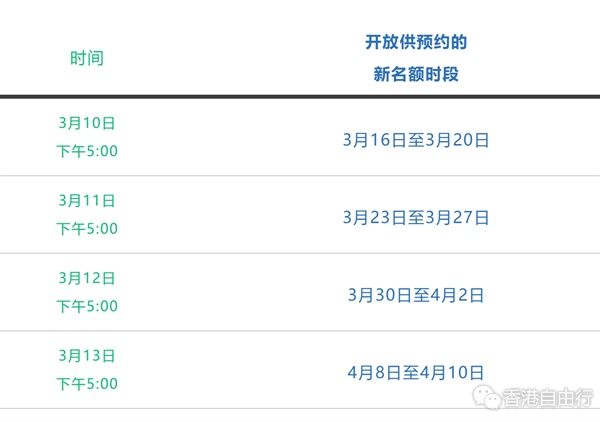This screenshot has height=422, width=600.
Task: Select the 3月11日 date label
Action: 86,200
